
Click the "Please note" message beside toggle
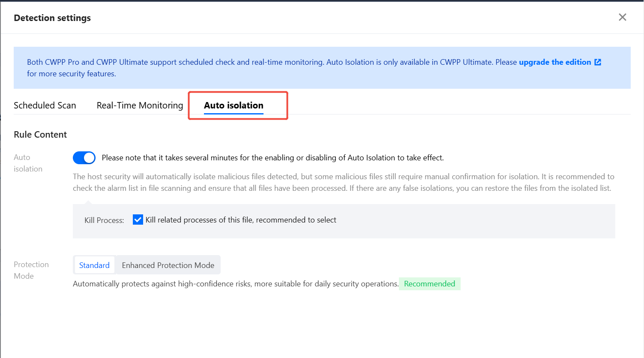point(273,158)
